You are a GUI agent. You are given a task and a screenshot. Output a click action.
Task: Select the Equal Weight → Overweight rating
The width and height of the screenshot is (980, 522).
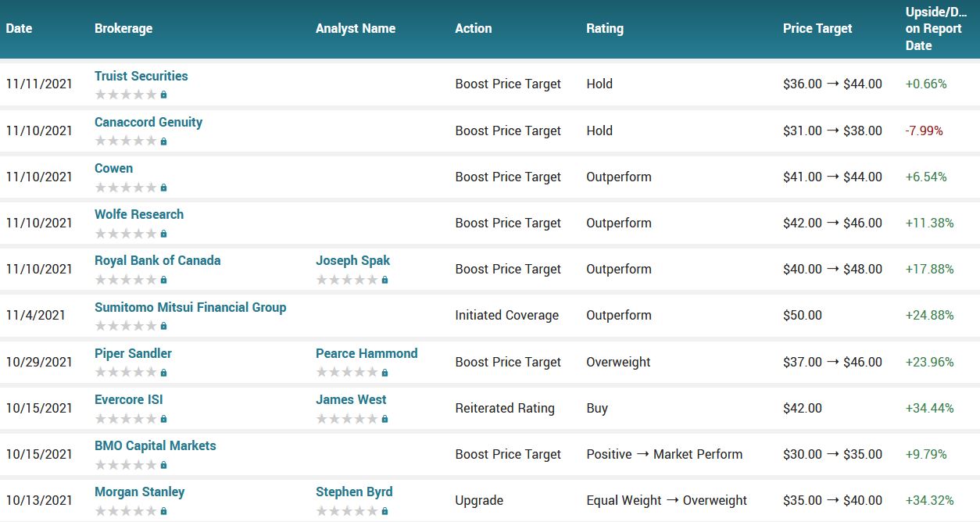pos(667,500)
